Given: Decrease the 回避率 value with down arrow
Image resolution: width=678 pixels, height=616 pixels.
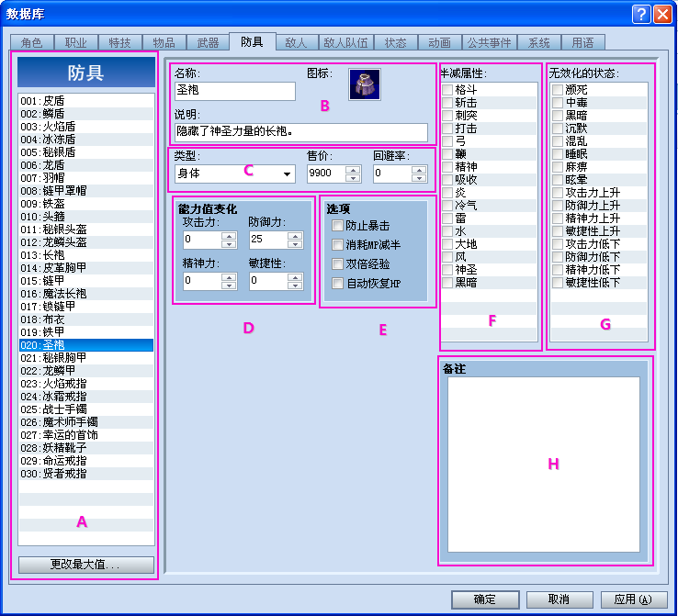Looking at the screenshot, I should tap(419, 178).
